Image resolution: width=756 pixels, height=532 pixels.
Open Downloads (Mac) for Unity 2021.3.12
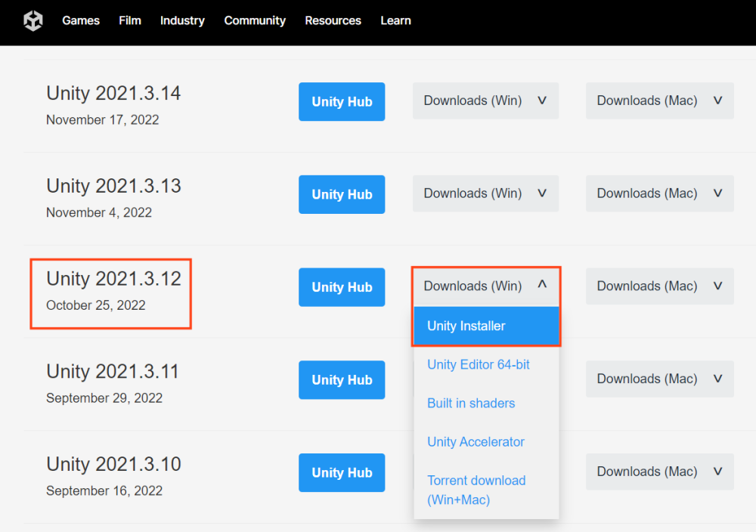pyautogui.click(x=659, y=286)
